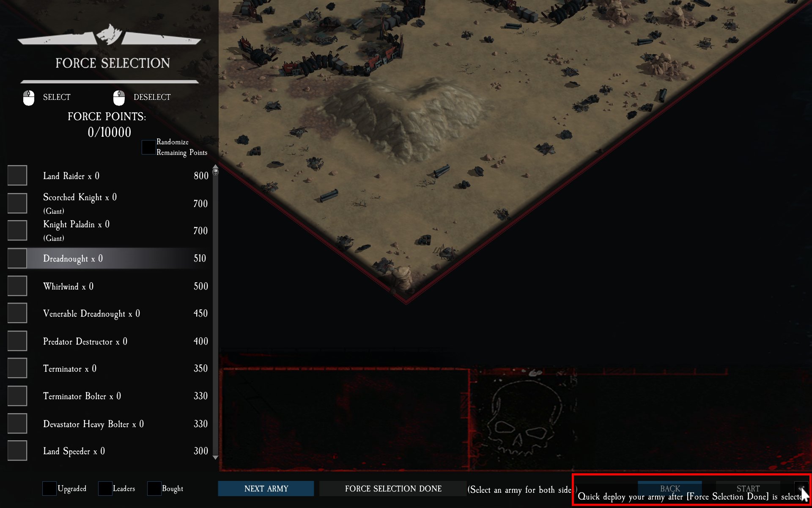Click the Dreadnought unit icon box
Image resolution: width=812 pixels, height=508 pixels.
pos(17,258)
